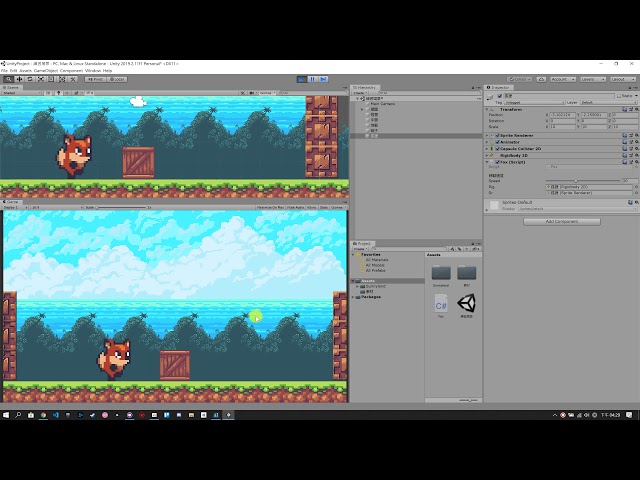Expand the Sunnyland folder in Project tree
640x480 pixels.
pyautogui.click(x=358, y=287)
